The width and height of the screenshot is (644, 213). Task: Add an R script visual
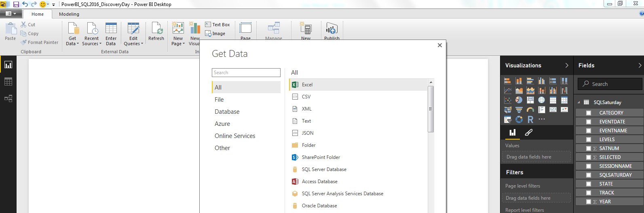(x=530, y=120)
